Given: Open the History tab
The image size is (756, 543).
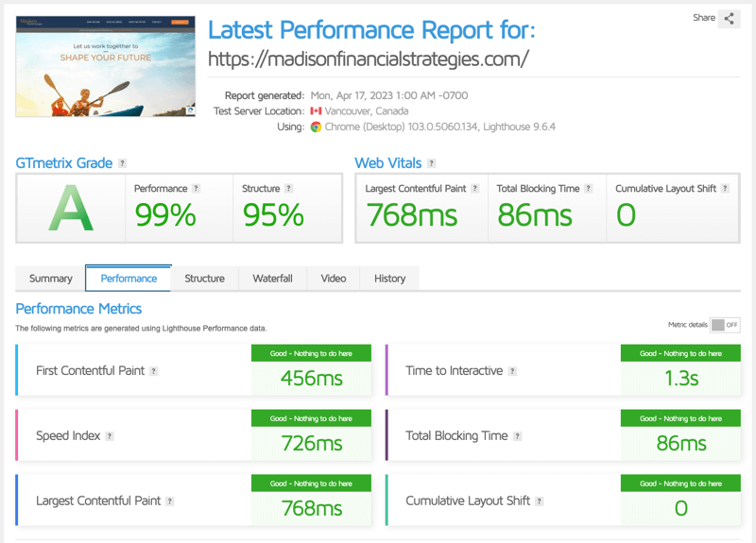Looking at the screenshot, I should pyautogui.click(x=389, y=279).
